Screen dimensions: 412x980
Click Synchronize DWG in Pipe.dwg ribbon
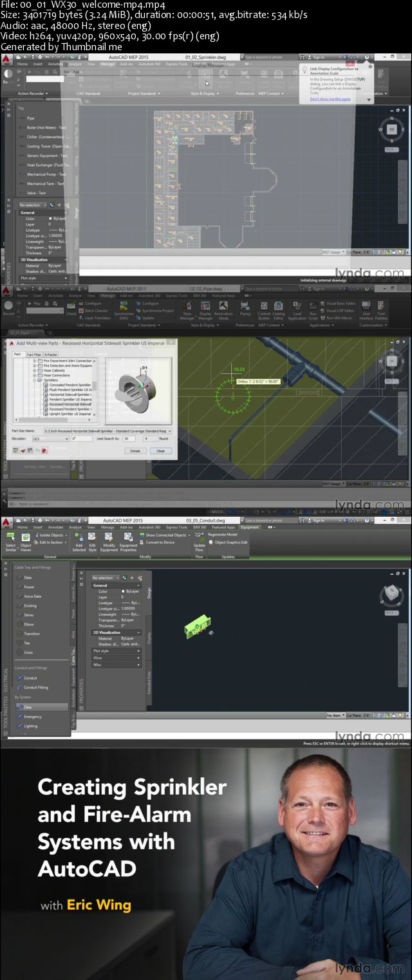click(x=124, y=311)
